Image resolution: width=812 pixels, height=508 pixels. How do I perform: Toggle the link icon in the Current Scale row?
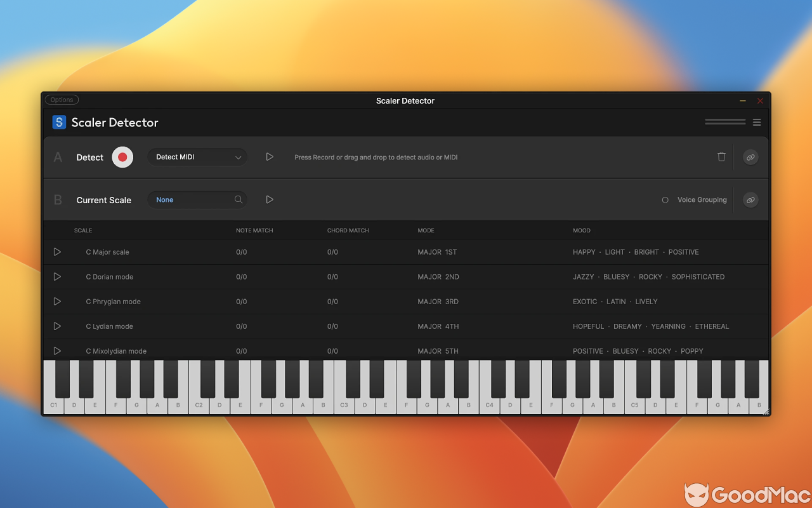coord(750,199)
